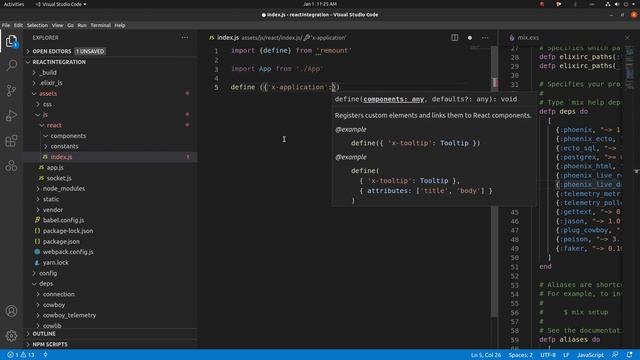Change encoding via UTF-8 status item

[x=548, y=355]
